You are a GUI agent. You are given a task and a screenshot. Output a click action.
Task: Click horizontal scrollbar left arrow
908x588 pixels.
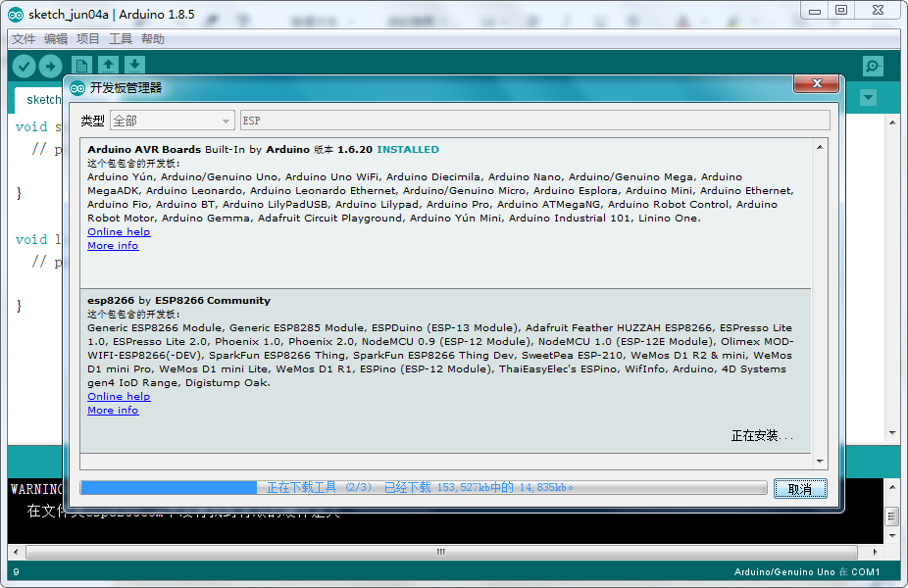pyautogui.click(x=16, y=552)
